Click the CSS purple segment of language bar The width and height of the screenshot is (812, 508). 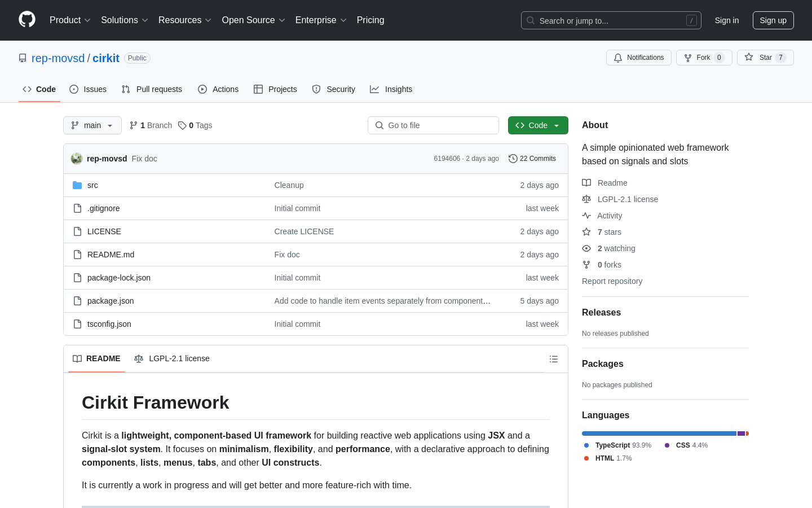(742, 433)
